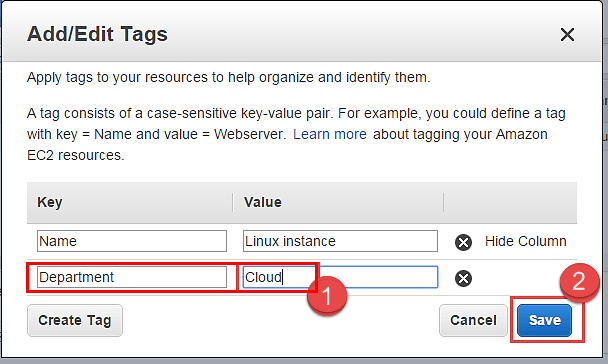608x364 pixels.
Task: Click the divider between Key and Value headers
Action: pyautogui.click(x=233, y=202)
